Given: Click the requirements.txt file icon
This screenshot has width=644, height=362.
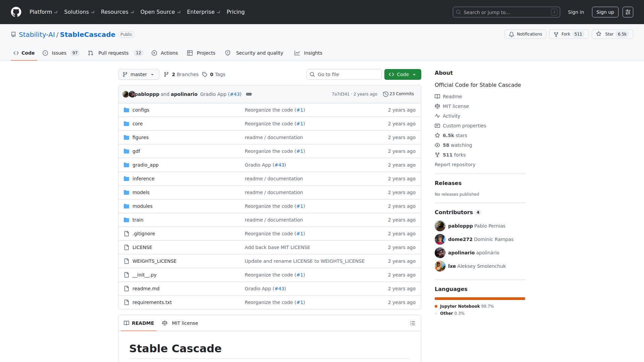Looking at the screenshot, I should (126, 302).
